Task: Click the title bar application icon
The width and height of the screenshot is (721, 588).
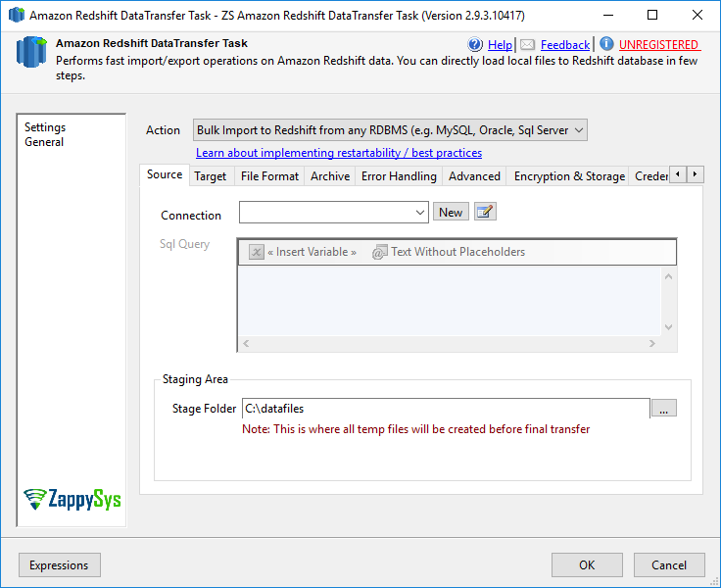Action: [17, 15]
